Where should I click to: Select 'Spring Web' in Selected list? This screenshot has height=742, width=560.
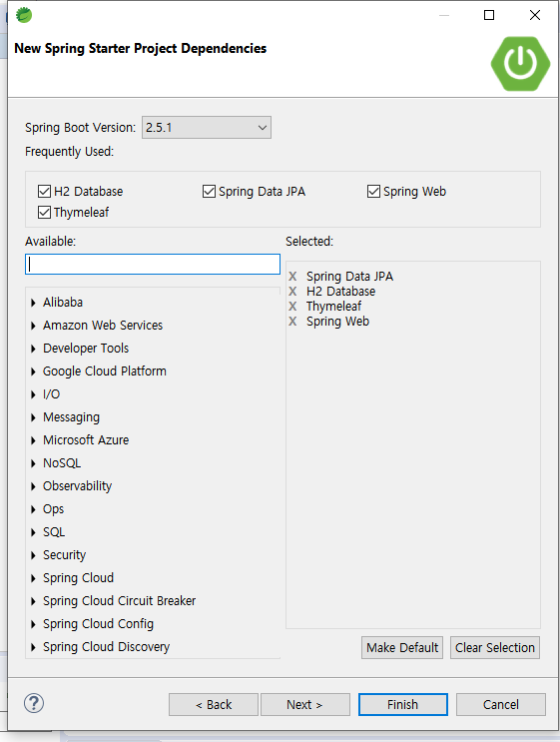[337, 322]
